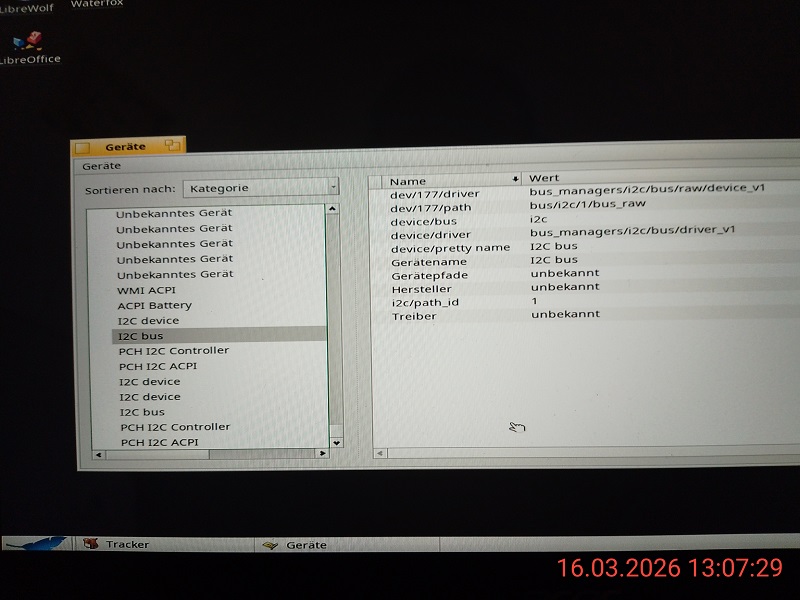Image resolution: width=800 pixels, height=600 pixels.
Task: Select the highlighted I2C bus entry
Action: [141, 336]
